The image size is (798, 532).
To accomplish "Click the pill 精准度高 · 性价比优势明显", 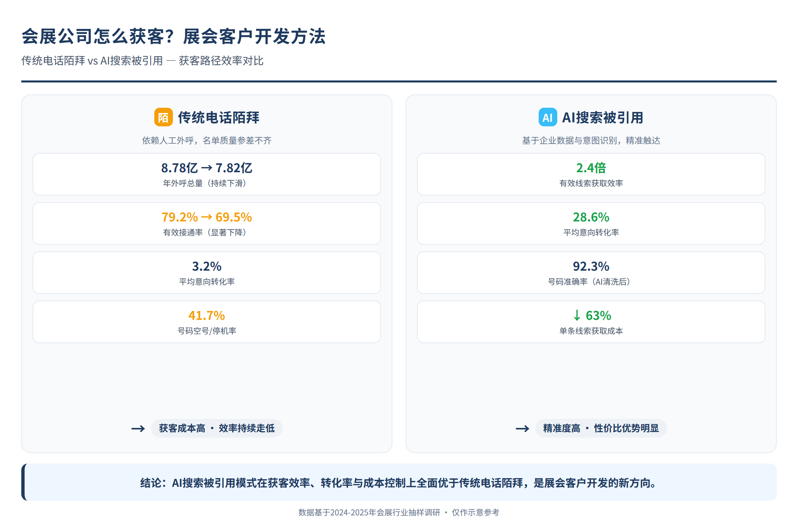I will (601, 428).
